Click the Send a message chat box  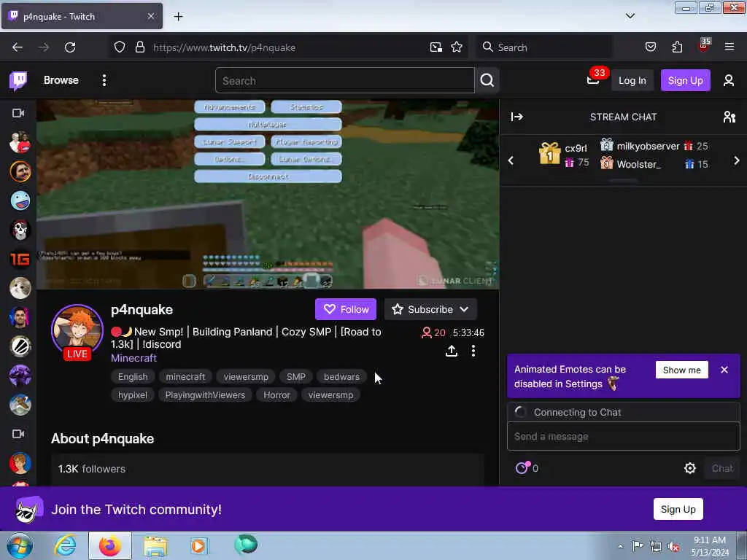[623, 436]
